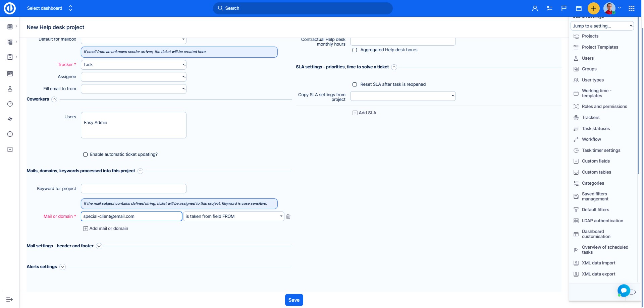Click the flag icon in top bar
The width and height of the screenshot is (644, 308).
click(x=564, y=8)
